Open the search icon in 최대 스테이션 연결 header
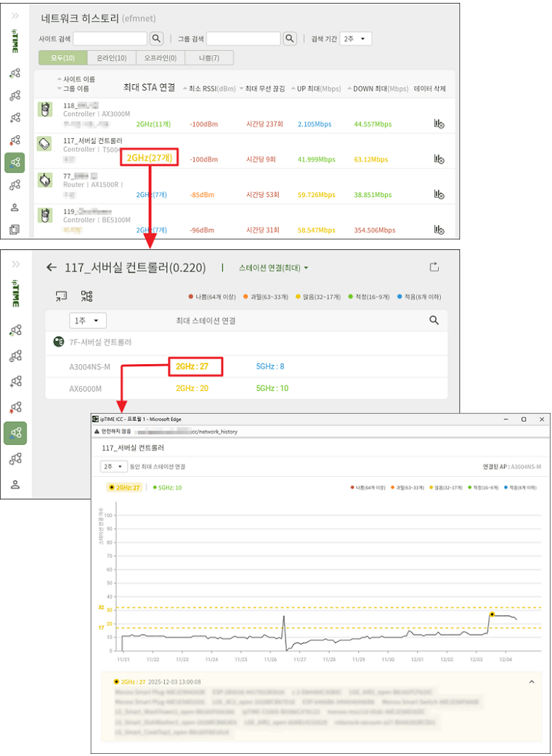 434,320
